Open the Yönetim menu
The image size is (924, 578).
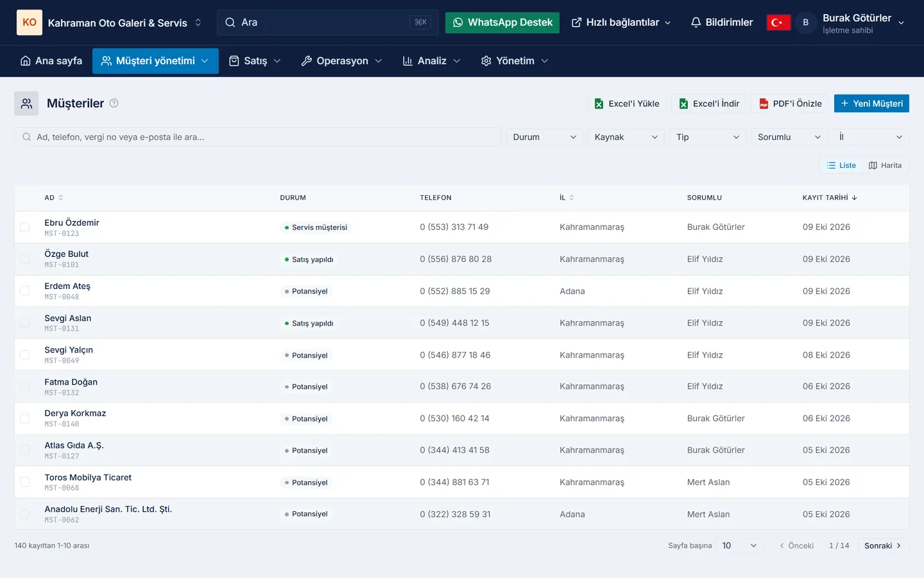(x=515, y=61)
